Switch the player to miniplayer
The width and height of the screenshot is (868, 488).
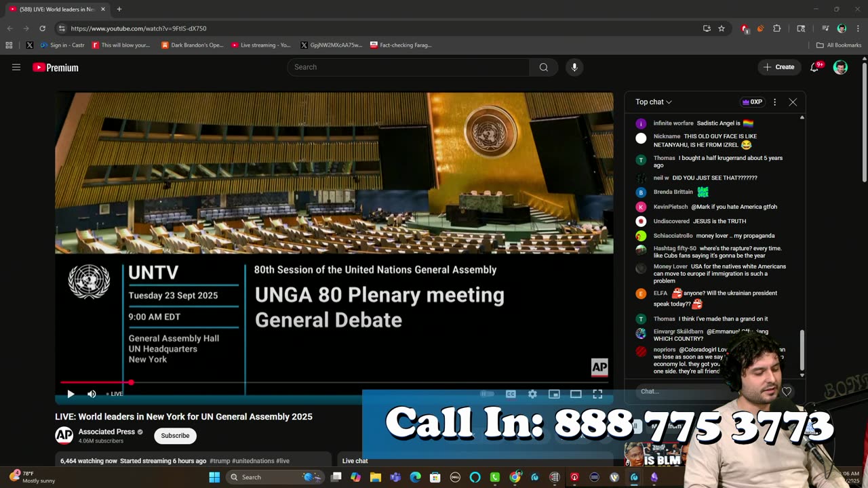click(554, 394)
